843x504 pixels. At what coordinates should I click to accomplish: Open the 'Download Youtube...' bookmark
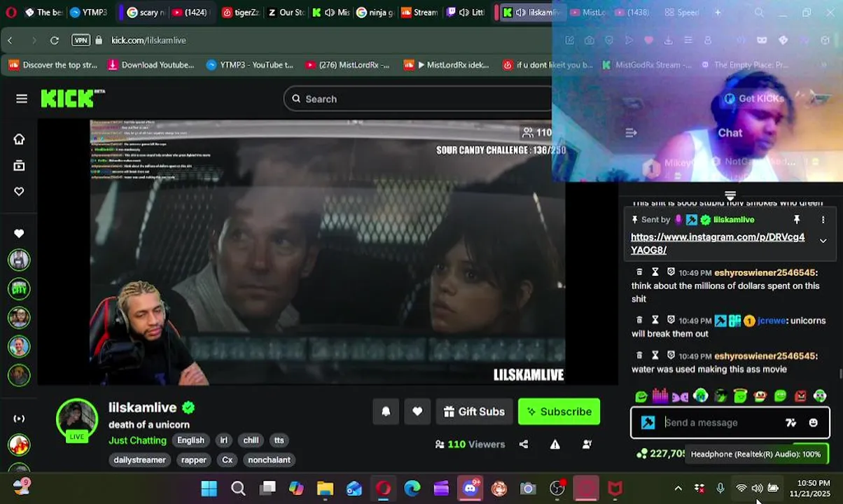click(x=151, y=65)
